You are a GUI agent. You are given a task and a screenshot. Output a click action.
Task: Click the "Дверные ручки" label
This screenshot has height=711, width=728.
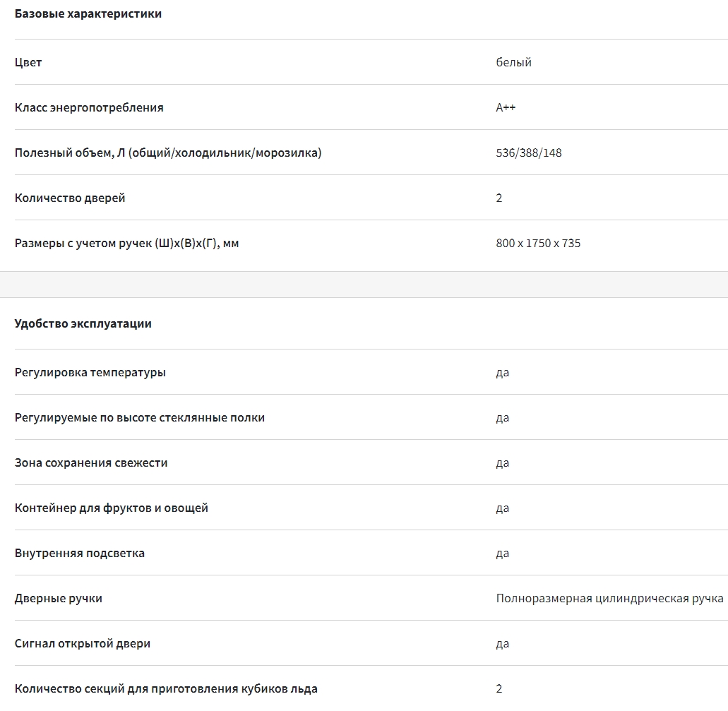(x=59, y=598)
